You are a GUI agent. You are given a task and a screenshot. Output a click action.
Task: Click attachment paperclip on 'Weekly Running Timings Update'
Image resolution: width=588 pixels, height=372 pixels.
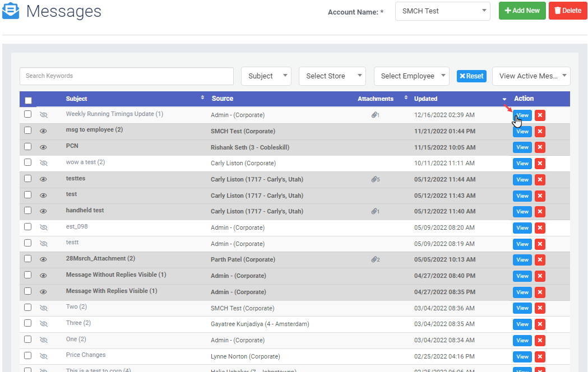tap(375, 115)
